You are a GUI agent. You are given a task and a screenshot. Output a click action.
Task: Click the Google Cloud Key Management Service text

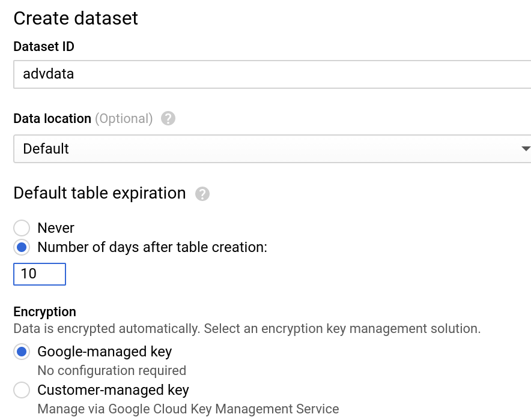coord(188,409)
